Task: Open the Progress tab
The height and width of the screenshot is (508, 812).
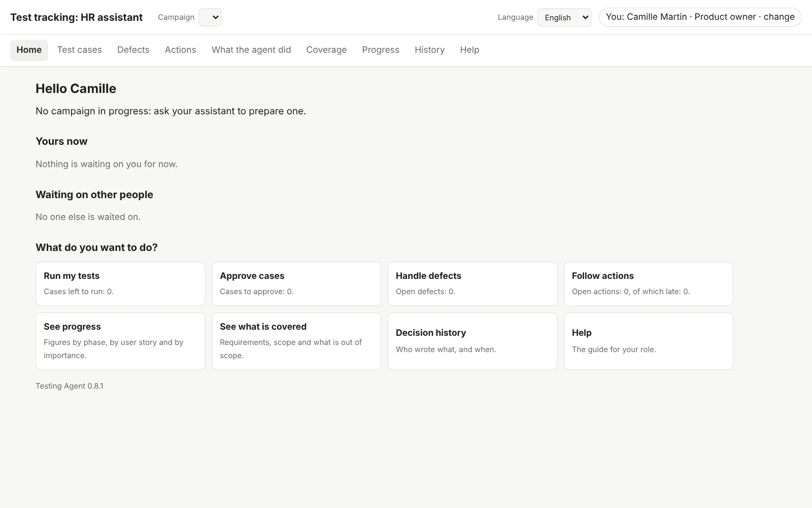Action: click(381, 50)
